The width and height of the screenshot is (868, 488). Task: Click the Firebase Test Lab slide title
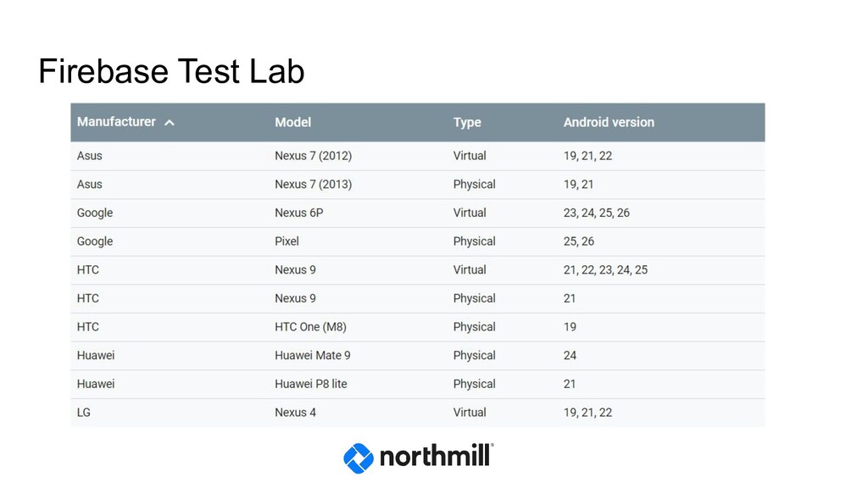click(171, 72)
